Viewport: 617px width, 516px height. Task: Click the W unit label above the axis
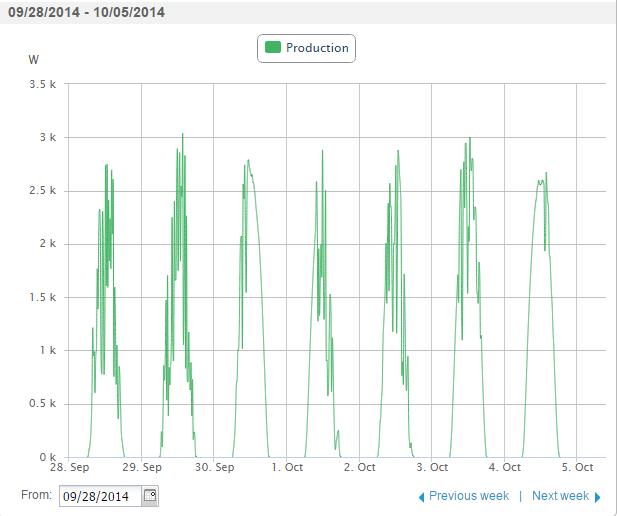point(35,60)
